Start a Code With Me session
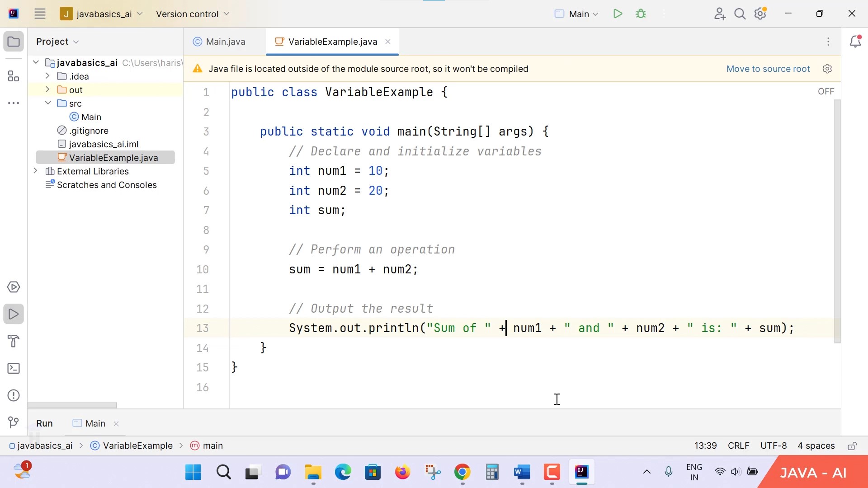The height and width of the screenshot is (488, 868). point(720,14)
